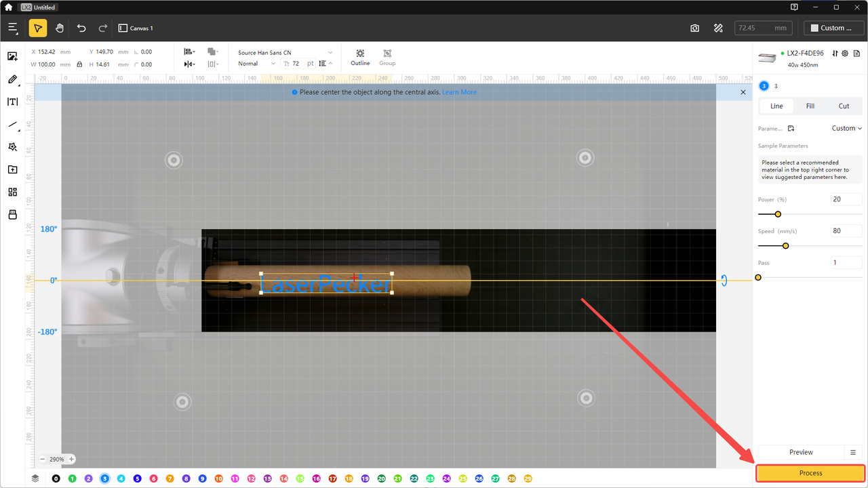Select the Line tool
Viewport: 868px width, 488px height.
[12, 125]
